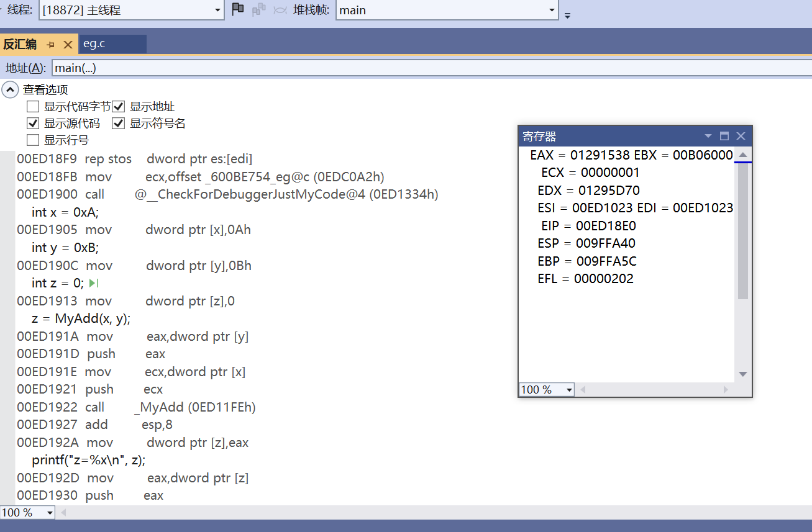Click the toolbar overflow options arrow
This screenshot has height=532, width=812.
(x=567, y=16)
